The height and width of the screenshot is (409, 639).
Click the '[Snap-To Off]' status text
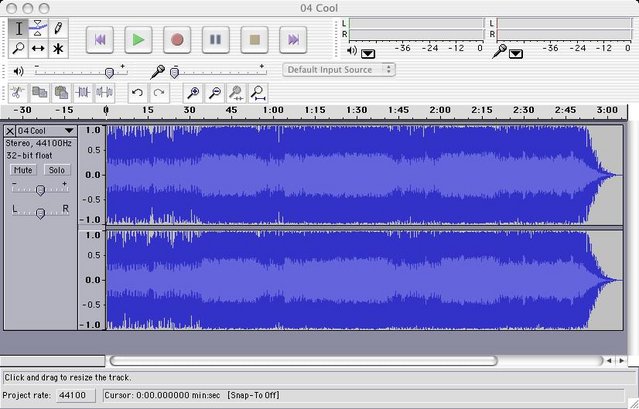253,395
